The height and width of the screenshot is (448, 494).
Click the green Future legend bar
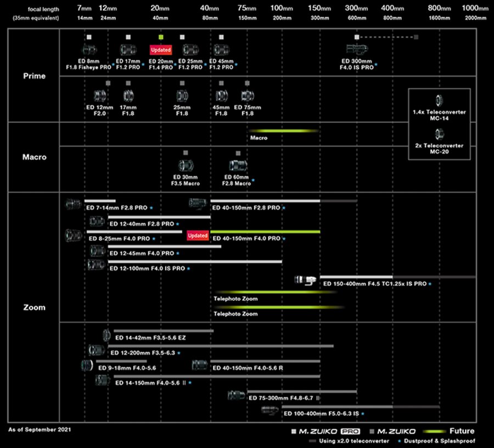point(434,431)
